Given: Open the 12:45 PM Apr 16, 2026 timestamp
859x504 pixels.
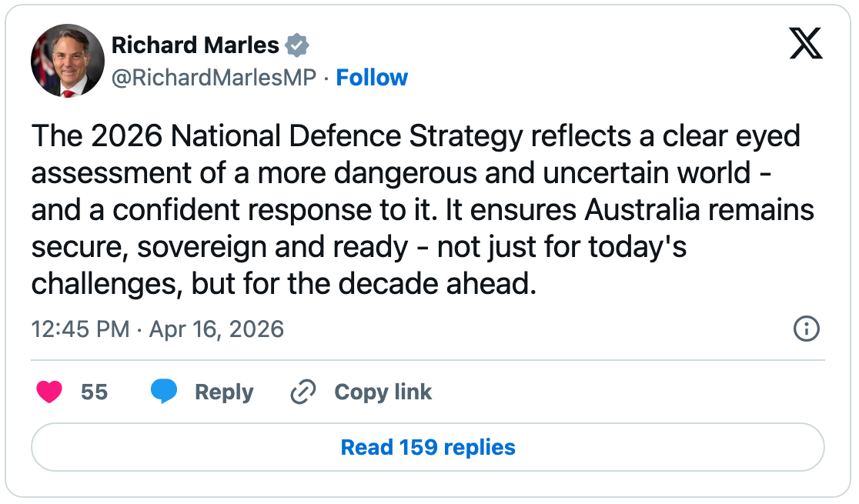Looking at the screenshot, I should [x=158, y=329].
